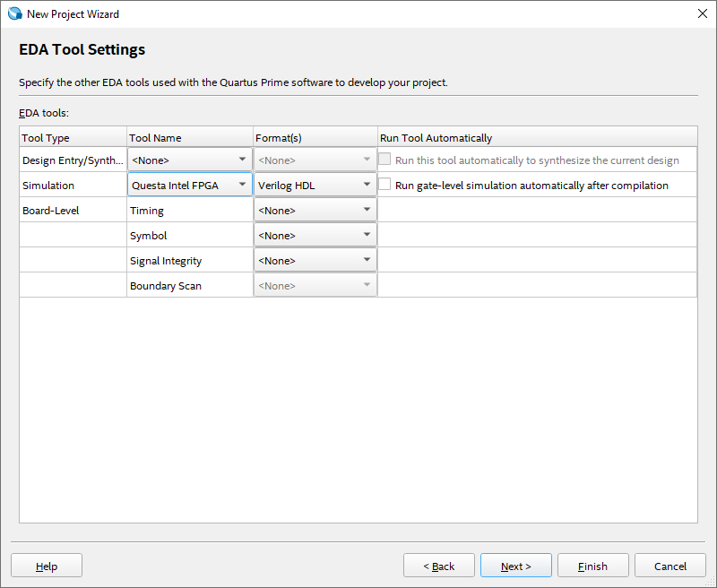Open the Timing format dropdown

(315, 211)
